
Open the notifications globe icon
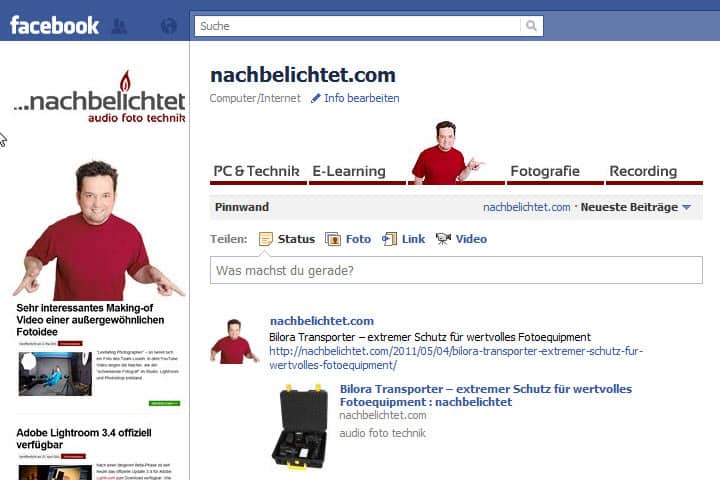pos(169,26)
